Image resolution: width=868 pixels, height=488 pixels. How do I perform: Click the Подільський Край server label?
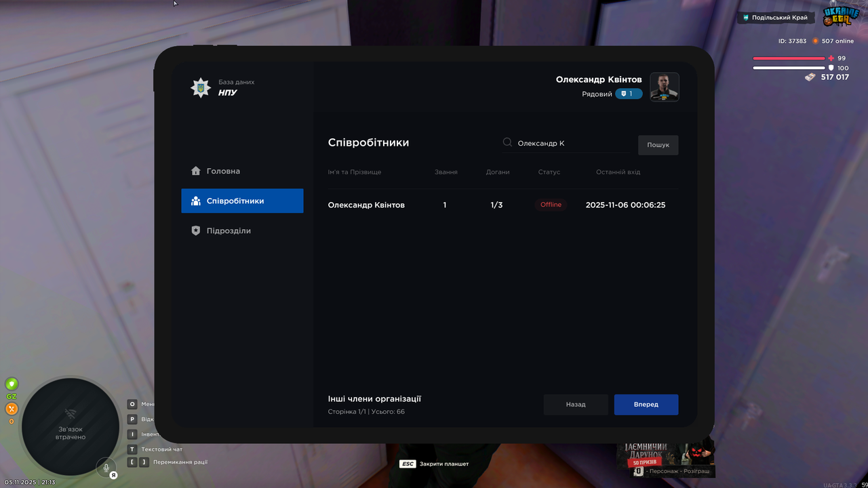[776, 18]
